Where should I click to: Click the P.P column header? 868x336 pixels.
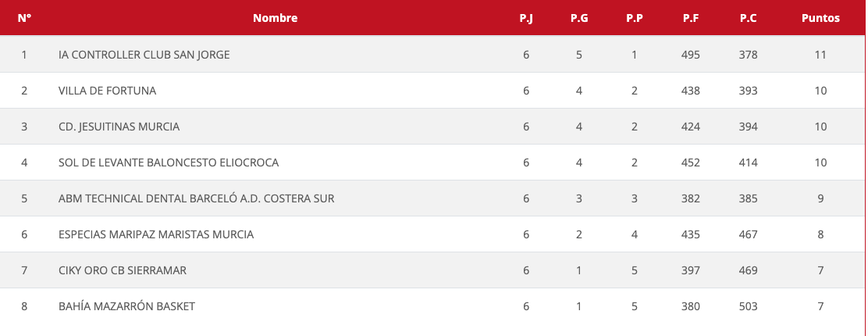634,18
